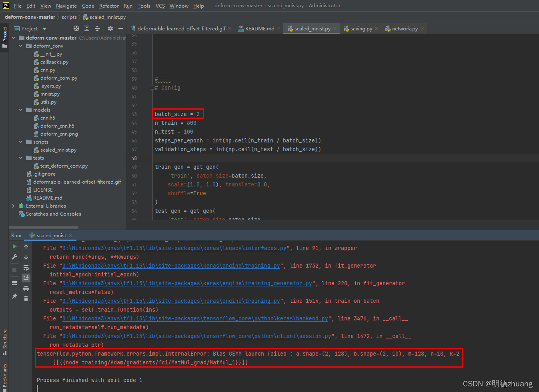Viewport: 539px width, 392px height.
Task: Click deform-conv-master breadcrumb in navigation bar
Action: pyautogui.click(x=30, y=17)
